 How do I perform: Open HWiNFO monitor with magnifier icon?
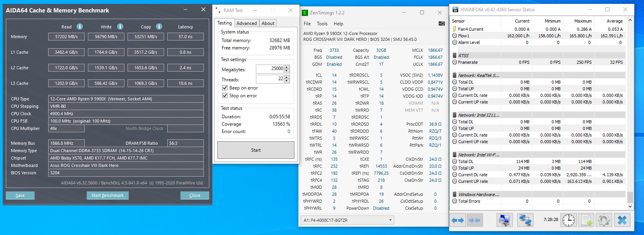coord(504,220)
